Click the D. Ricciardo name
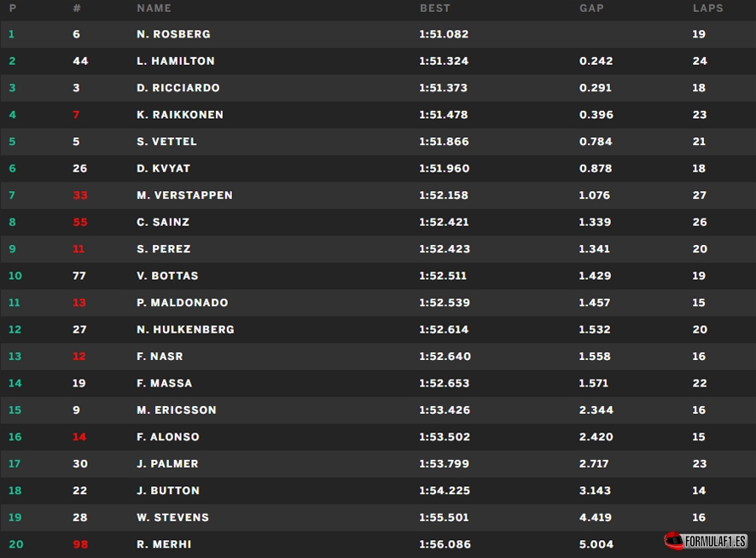The image size is (756, 558). point(178,88)
